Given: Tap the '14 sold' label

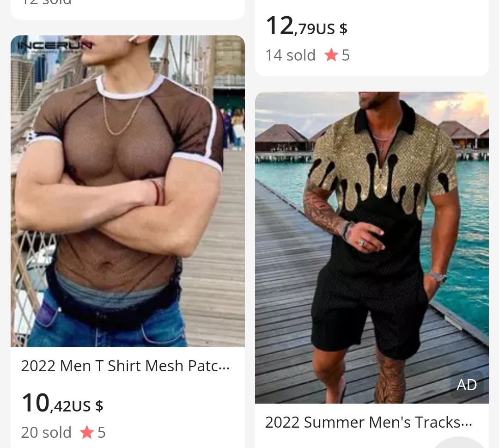Looking at the screenshot, I should tap(291, 55).
